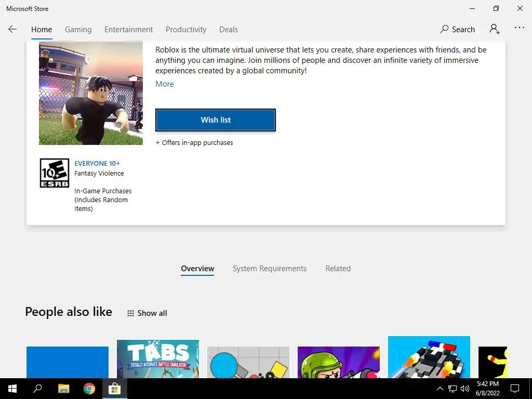
Task: Open the Productivity tab
Action: [x=186, y=30]
